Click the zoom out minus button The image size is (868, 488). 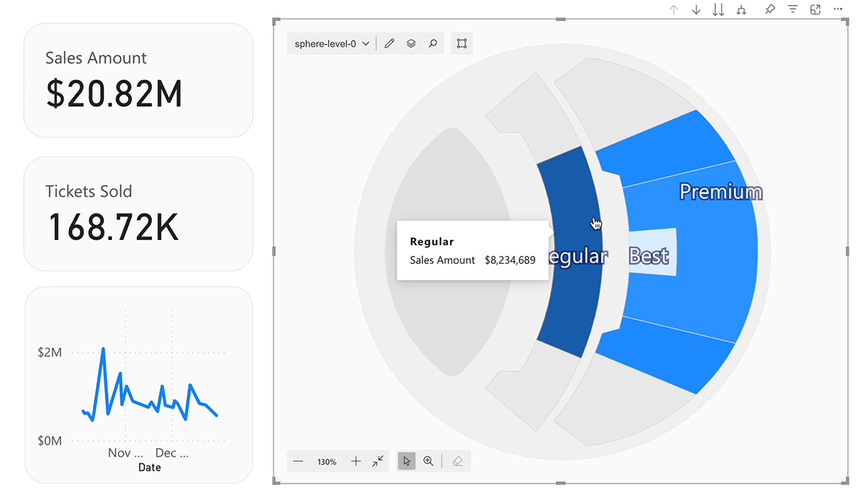(x=298, y=461)
